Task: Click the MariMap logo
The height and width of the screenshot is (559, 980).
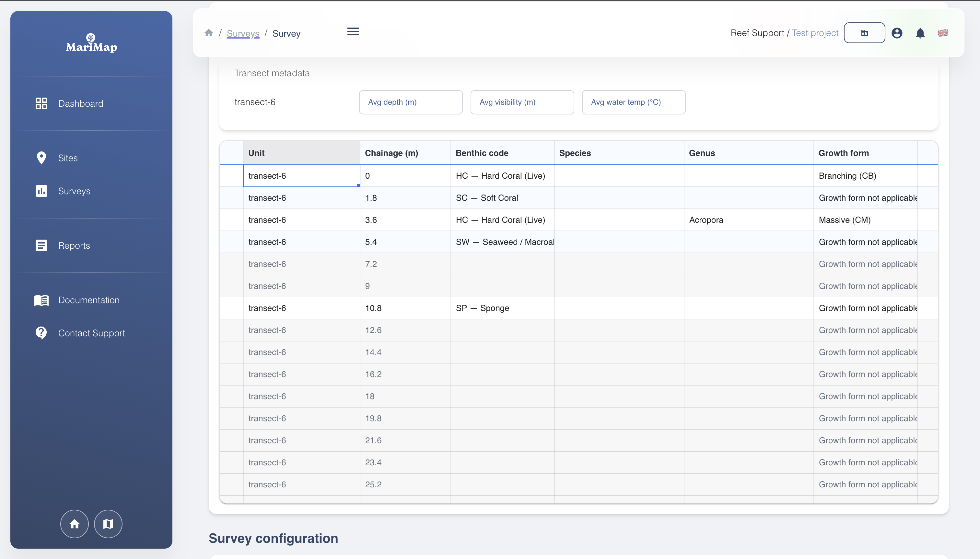Action: click(x=91, y=43)
